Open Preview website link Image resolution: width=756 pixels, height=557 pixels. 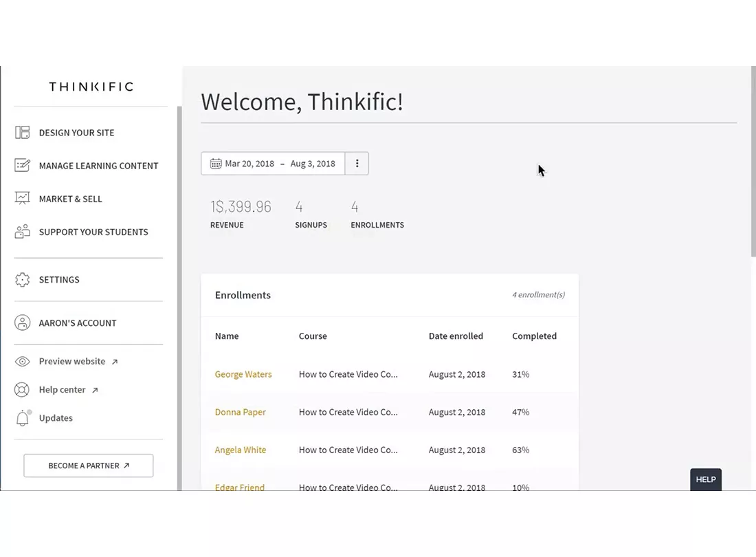point(72,361)
